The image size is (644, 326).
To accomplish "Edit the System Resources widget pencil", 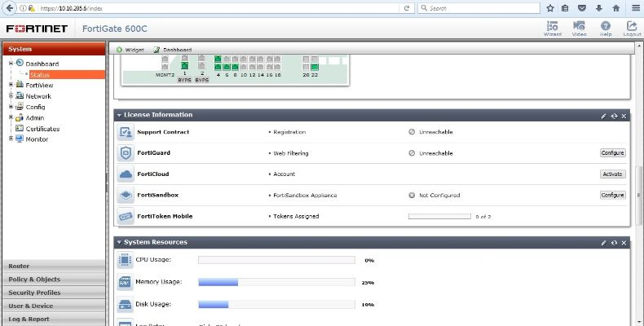I will [x=603, y=243].
